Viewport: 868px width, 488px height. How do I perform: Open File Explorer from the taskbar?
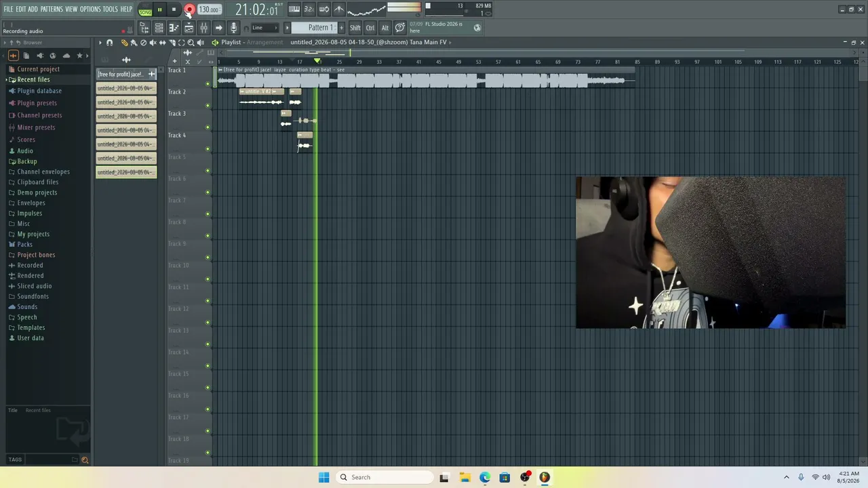pyautogui.click(x=465, y=477)
